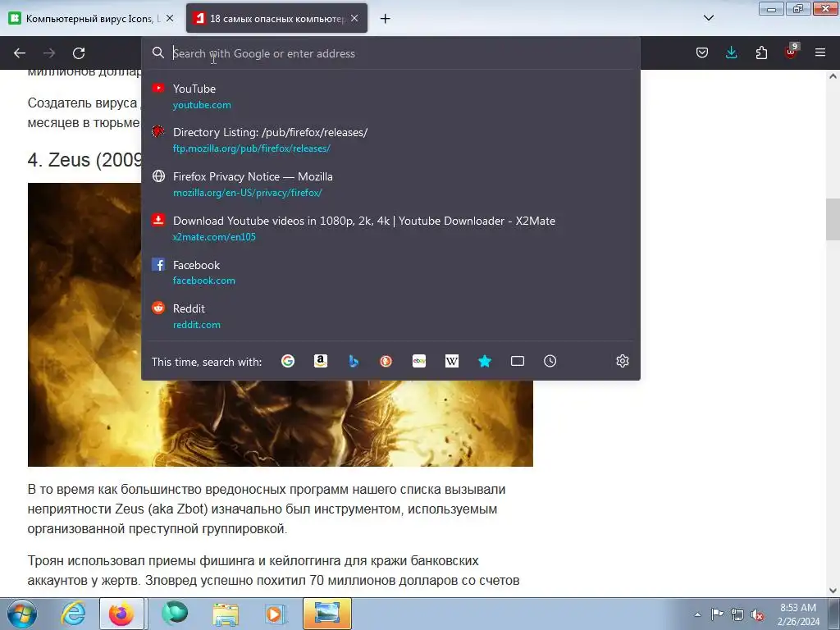
Task: Search in Bookmarks via star icon
Action: point(485,361)
